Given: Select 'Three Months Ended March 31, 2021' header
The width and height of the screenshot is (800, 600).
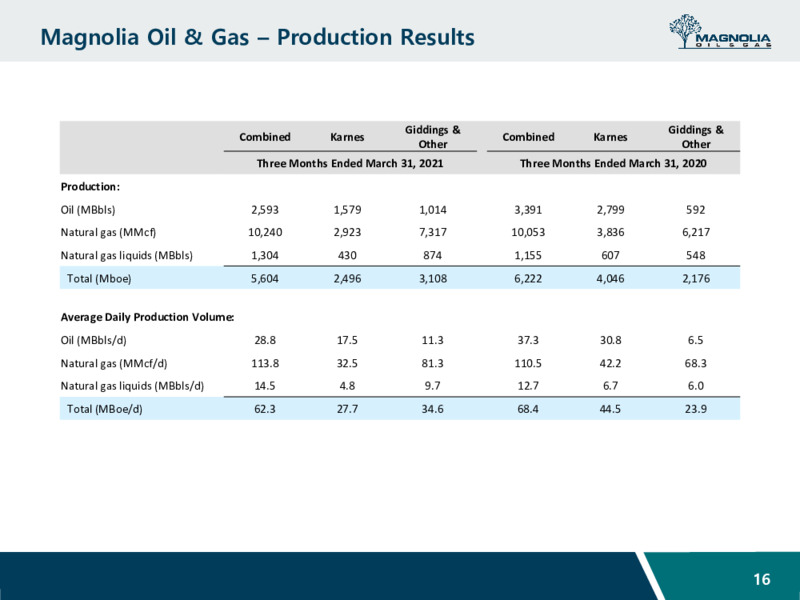Looking at the screenshot, I should 350,163.
